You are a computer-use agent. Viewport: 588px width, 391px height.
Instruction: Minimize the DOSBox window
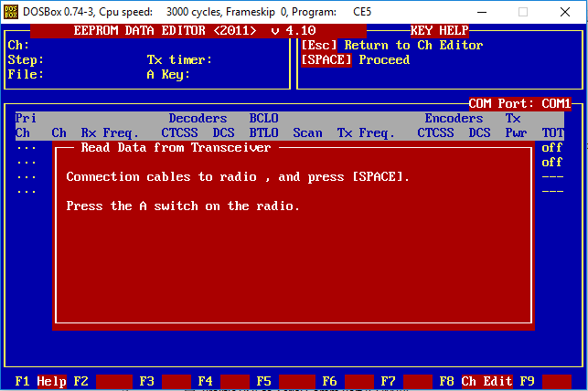coord(482,12)
